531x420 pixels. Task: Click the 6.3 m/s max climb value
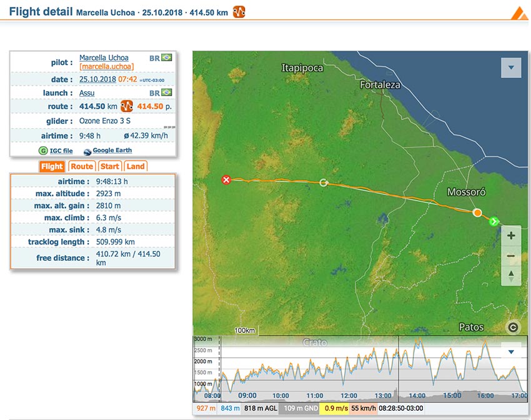pos(108,217)
